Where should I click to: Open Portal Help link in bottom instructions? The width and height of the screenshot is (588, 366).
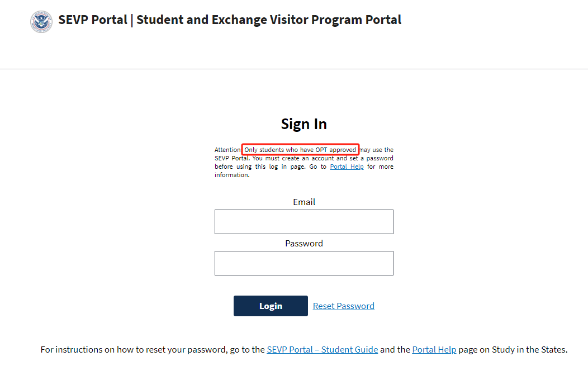(434, 349)
